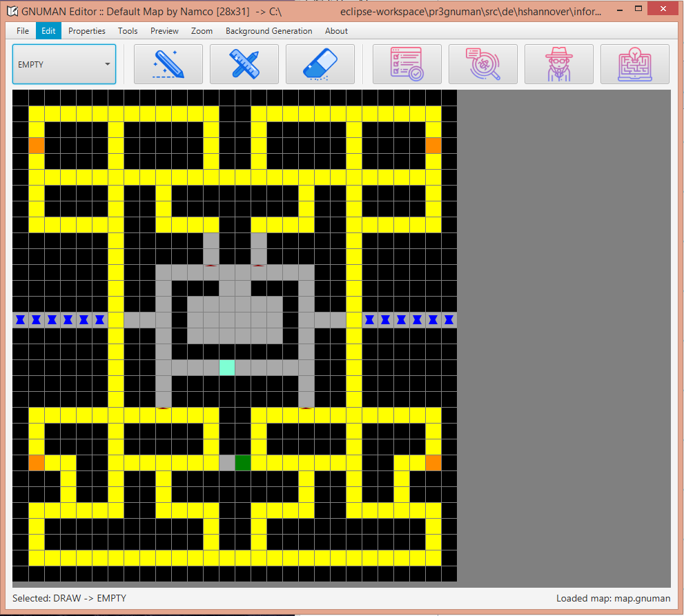The height and width of the screenshot is (616, 684).
Task: Open the About menu
Action: (336, 31)
